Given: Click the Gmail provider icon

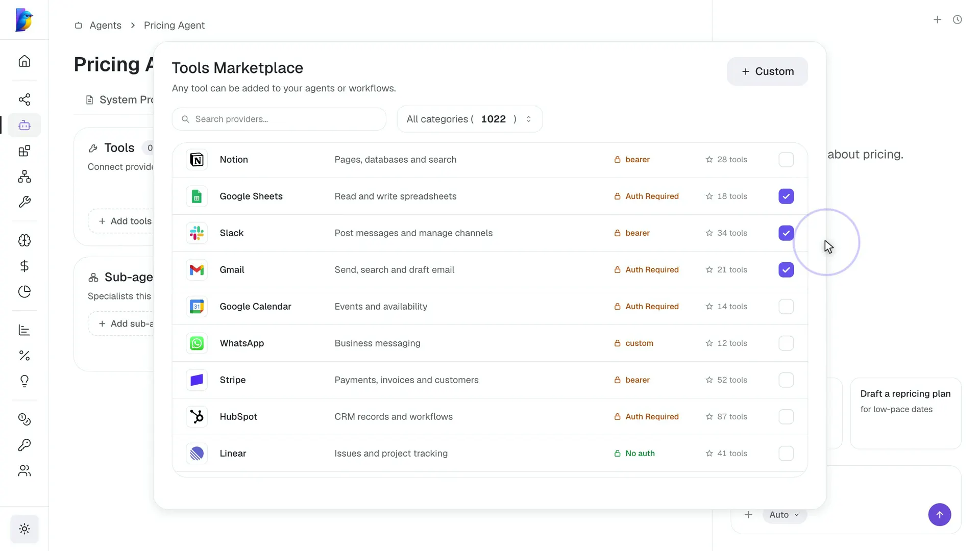Looking at the screenshot, I should pyautogui.click(x=197, y=270).
